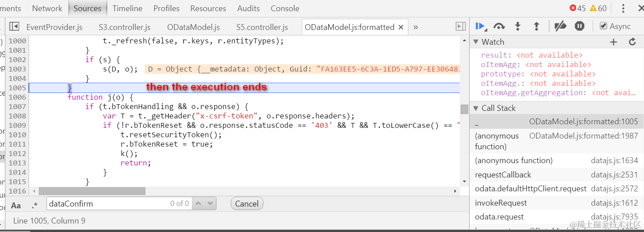The width and height of the screenshot is (644, 232).
Task: Cancel the search bar
Action: (x=247, y=204)
